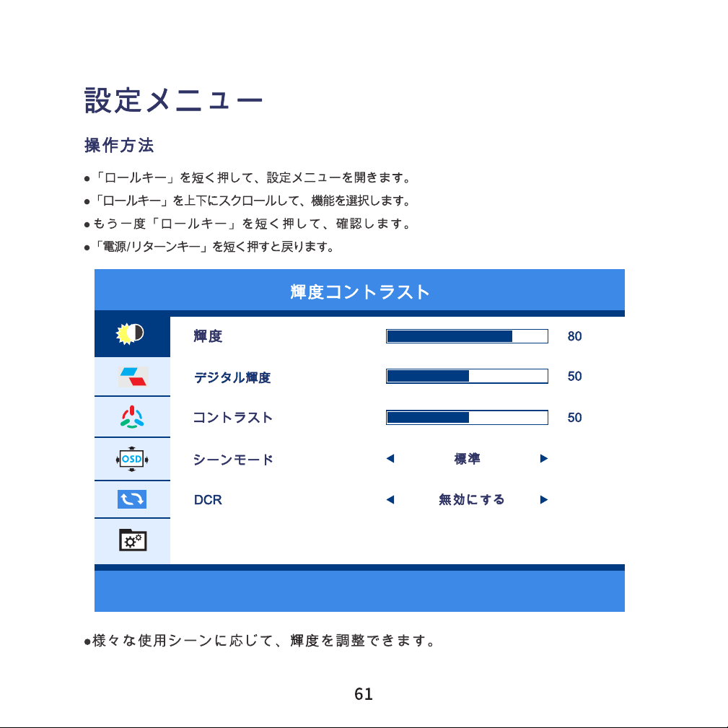The width and height of the screenshot is (728, 728).
Task: Open the image settings parallelogram icon
Action: (x=133, y=377)
